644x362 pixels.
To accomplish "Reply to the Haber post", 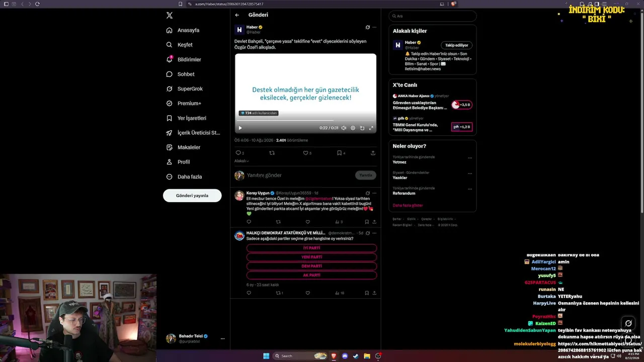I will click(239, 153).
